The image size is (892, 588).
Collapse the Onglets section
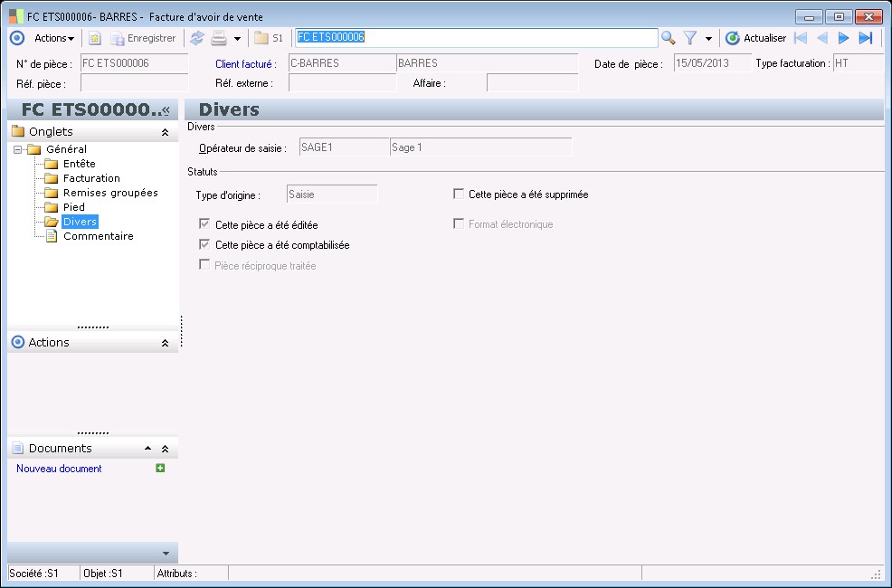pyautogui.click(x=165, y=132)
